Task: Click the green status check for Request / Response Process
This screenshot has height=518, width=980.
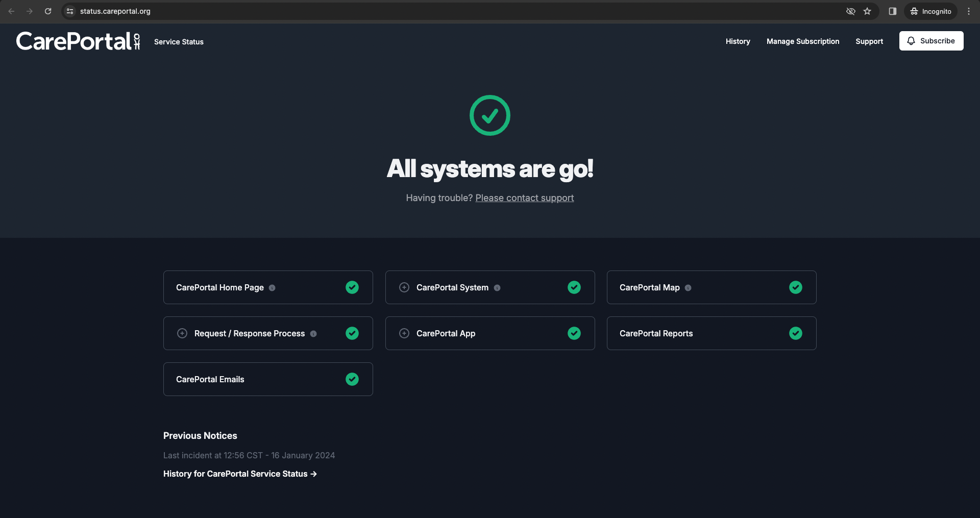Action: click(352, 333)
